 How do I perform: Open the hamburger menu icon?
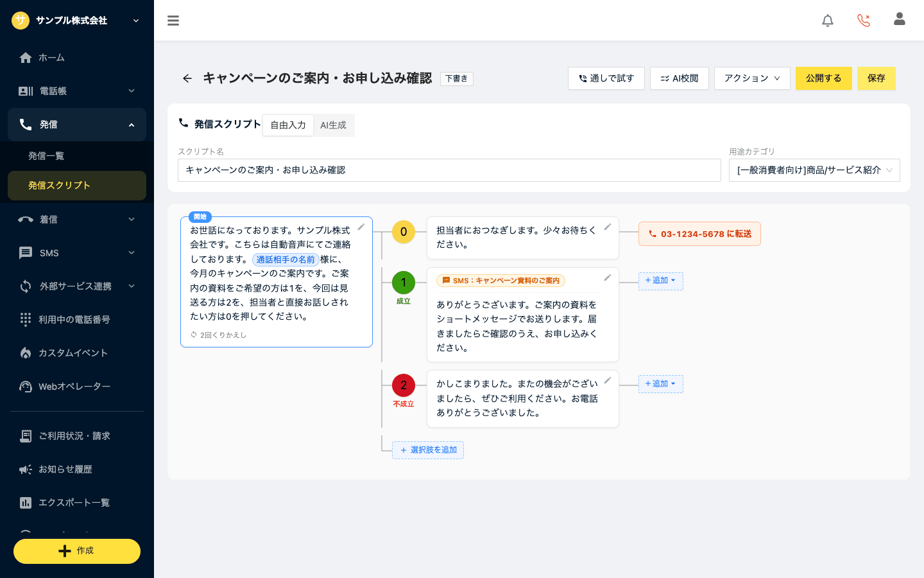coord(173,21)
